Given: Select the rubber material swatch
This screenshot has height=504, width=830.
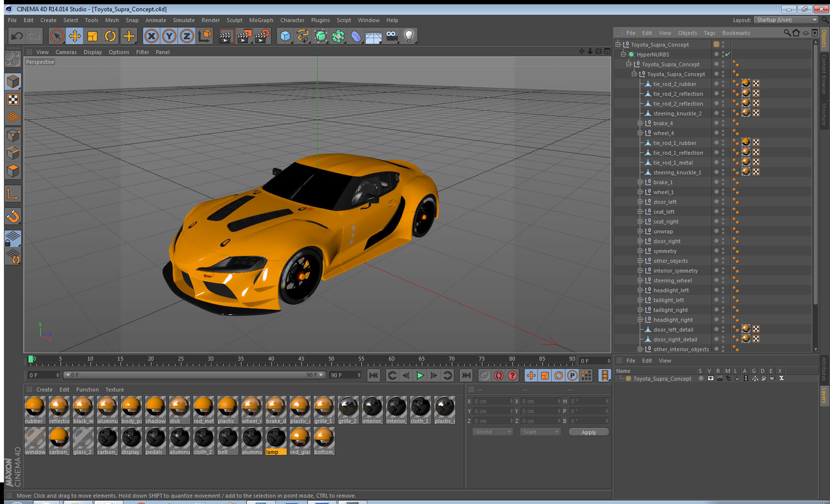Looking at the screenshot, I should pos(35,410).
